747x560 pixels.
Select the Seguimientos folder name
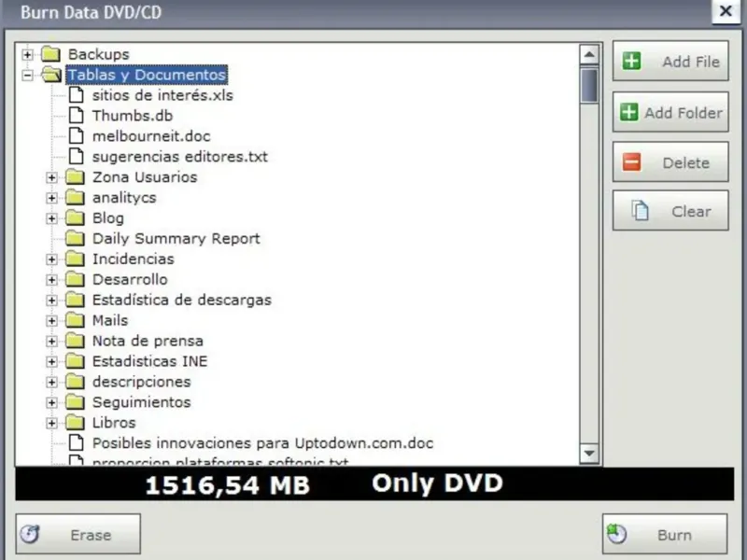coord(142,402)
